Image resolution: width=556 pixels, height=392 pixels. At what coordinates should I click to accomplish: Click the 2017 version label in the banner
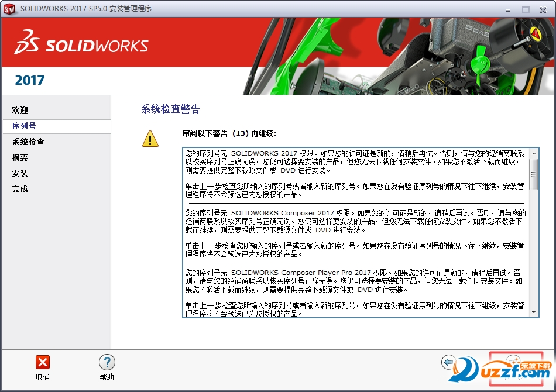tap(30, 81)
